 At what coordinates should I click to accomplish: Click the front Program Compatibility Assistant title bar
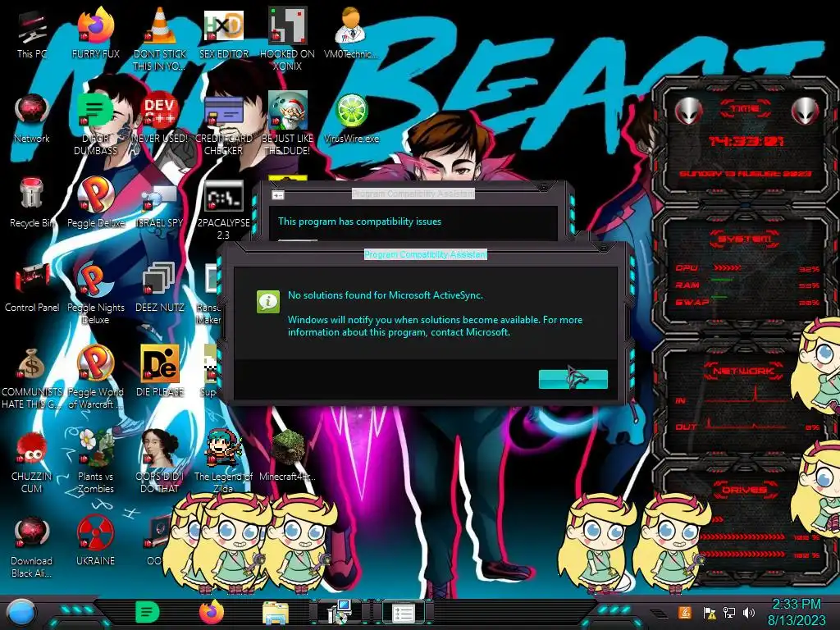[426, 254]
